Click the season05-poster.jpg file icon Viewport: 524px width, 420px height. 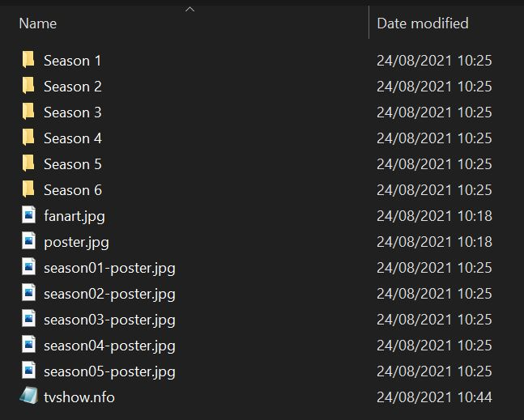(28, 371)
